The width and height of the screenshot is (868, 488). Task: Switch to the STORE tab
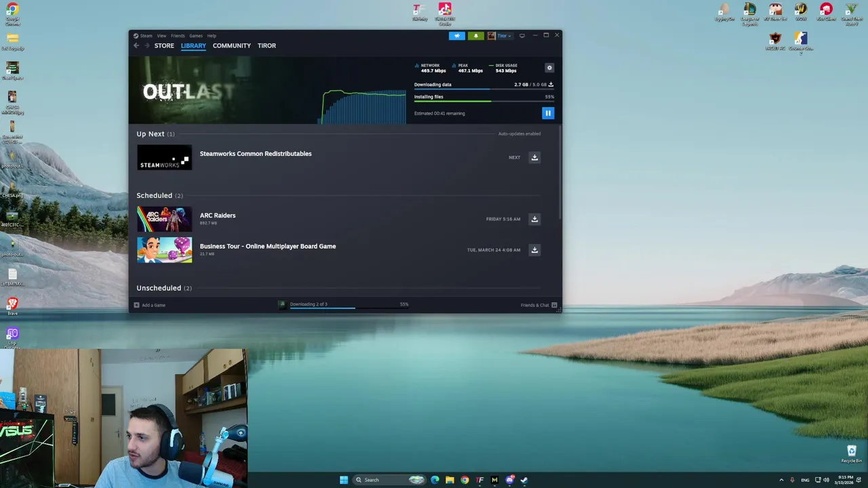point(164,45)
